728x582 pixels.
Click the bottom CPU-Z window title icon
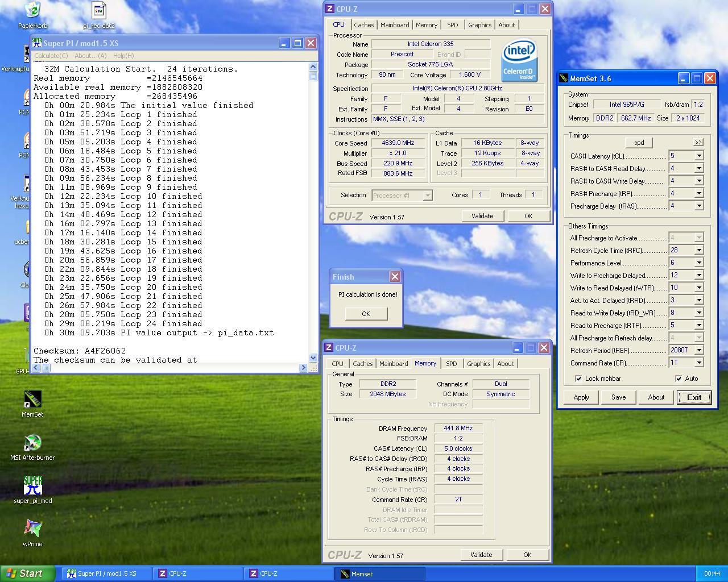pos(329,348)
